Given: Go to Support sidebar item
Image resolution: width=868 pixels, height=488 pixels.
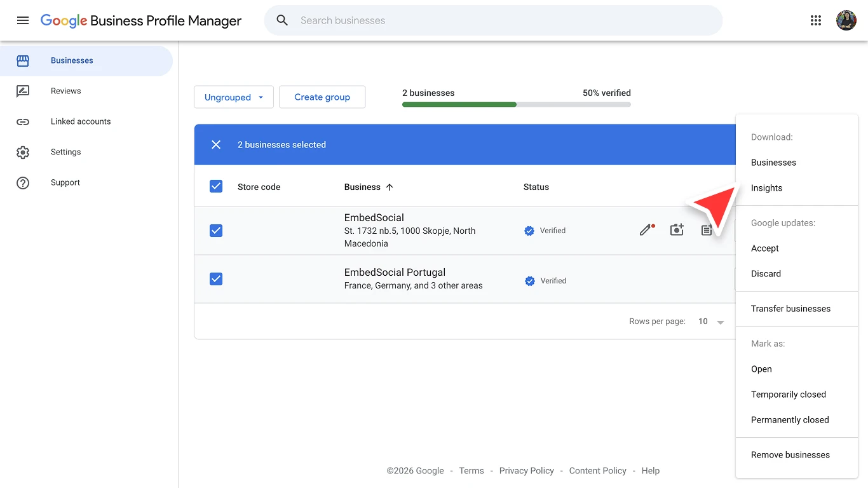Looking at the screenshot, I should tap(86, 183).
